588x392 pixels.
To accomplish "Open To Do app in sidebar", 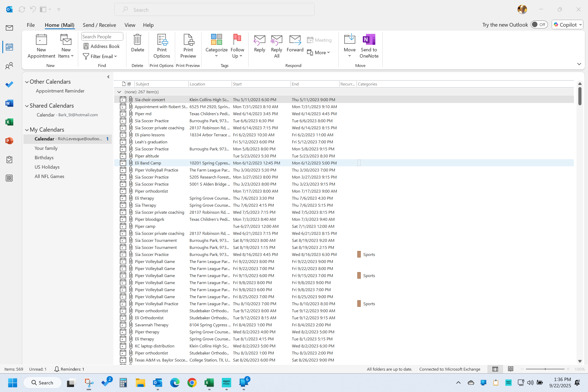I will (x=9, y=84).
